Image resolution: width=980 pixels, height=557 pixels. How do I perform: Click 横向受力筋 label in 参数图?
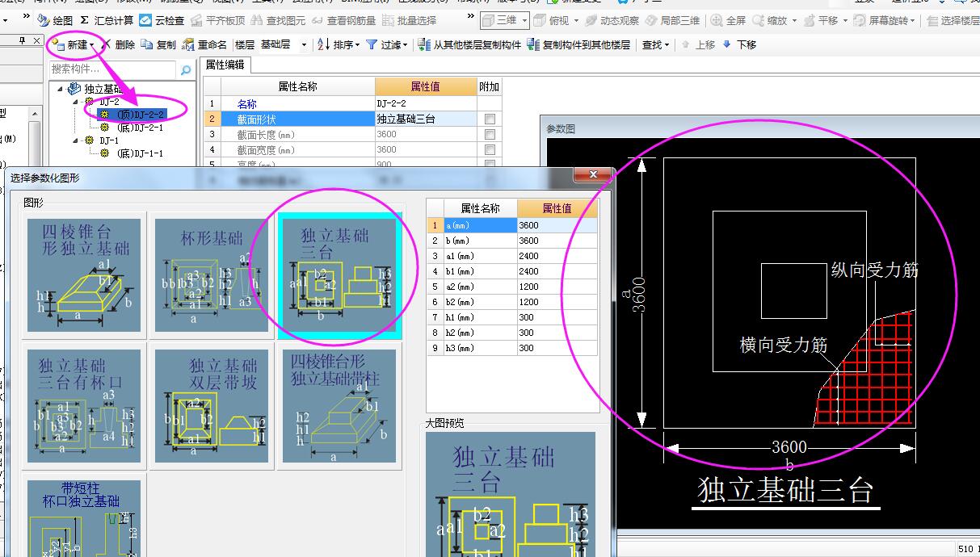[x=784, y=346]
